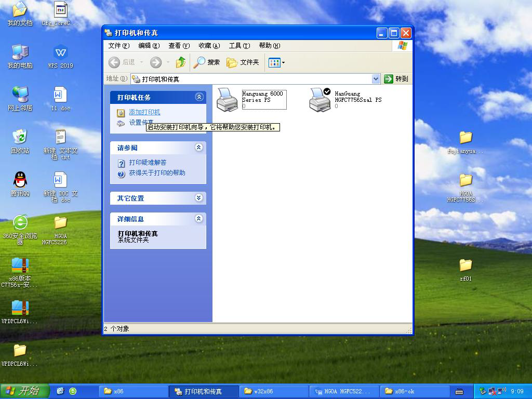Viewport: 532px width, 399px height.
Task: Collapse the 请参阅 panel
Action: pos(199,147)
